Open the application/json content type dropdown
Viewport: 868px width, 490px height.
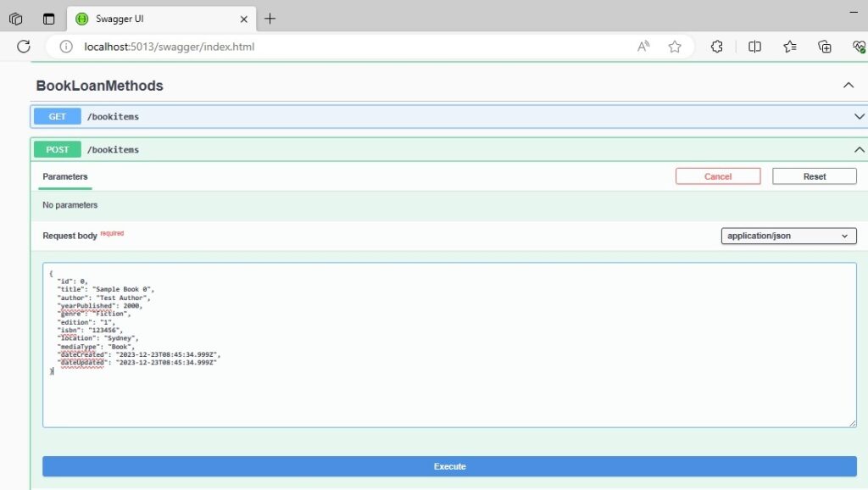pyautogui.click(x=789, y=236)
